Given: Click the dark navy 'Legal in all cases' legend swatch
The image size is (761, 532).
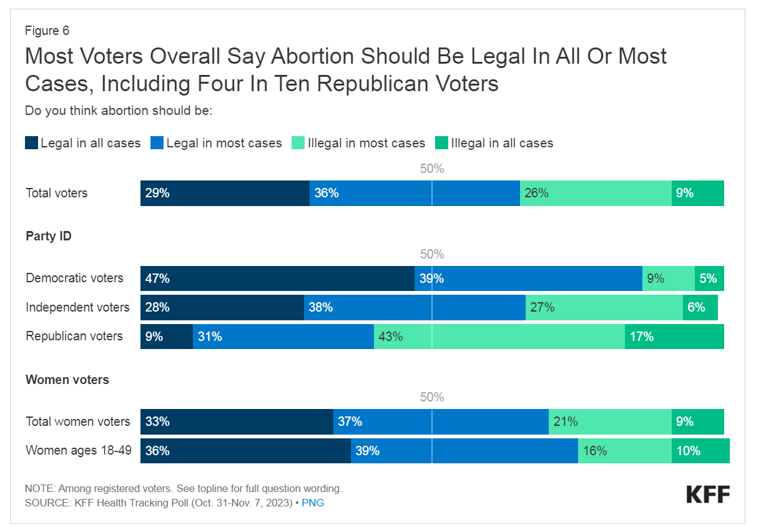Looking at the screenshot, I should 31,143.
